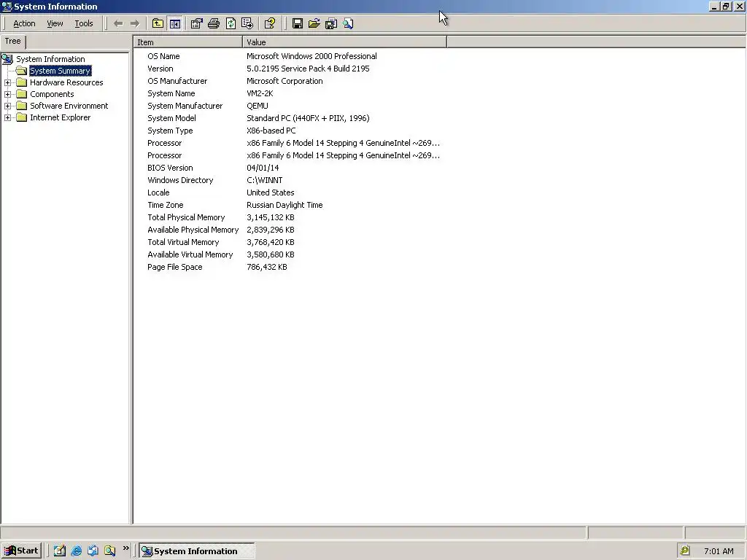Click the Forward arrow in the toolbar
The image size is (747, 560).
135,23
